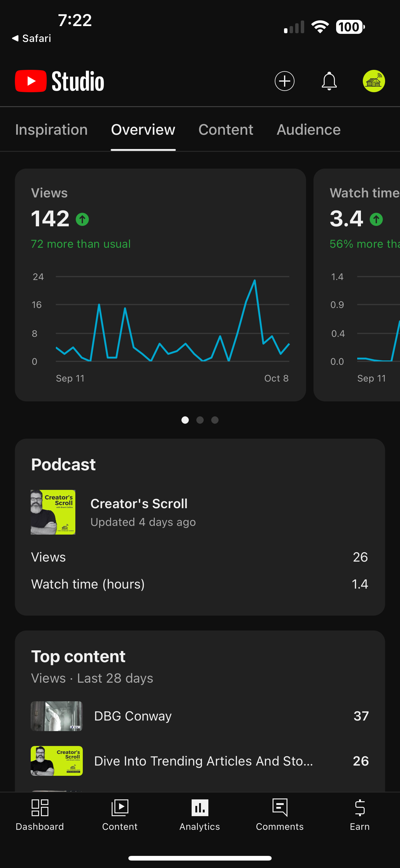Select the second carousel page dot

tap(200, 420)
